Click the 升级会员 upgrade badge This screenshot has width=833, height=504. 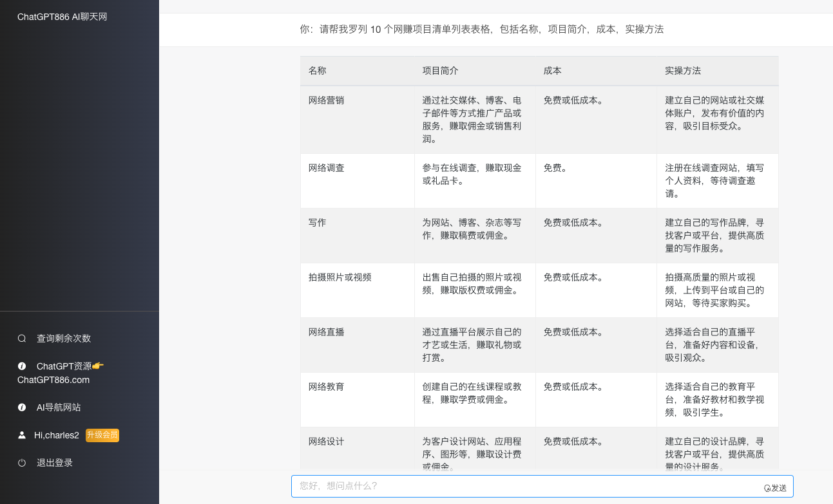coord(102,435)
